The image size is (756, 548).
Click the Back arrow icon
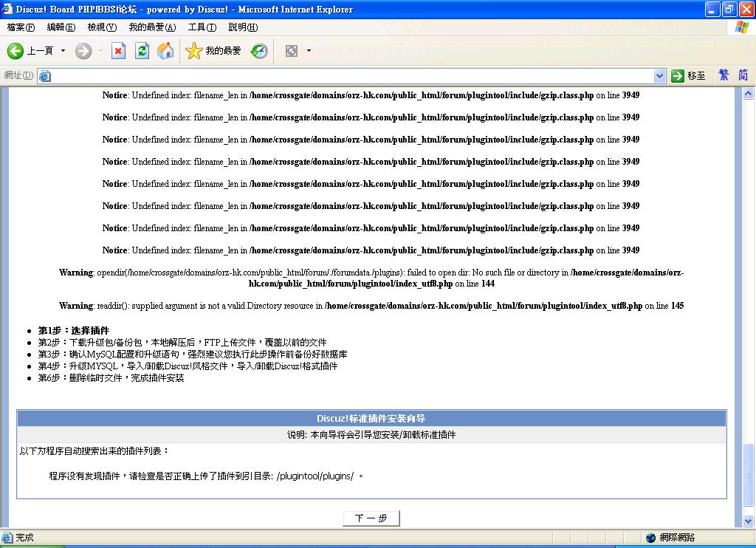15,51
